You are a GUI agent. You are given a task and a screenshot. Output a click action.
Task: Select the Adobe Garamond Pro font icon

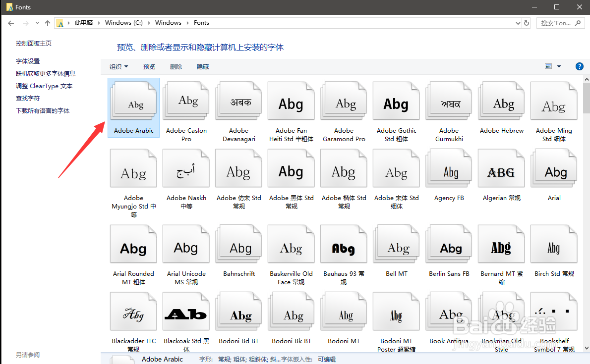click(344, 101)
